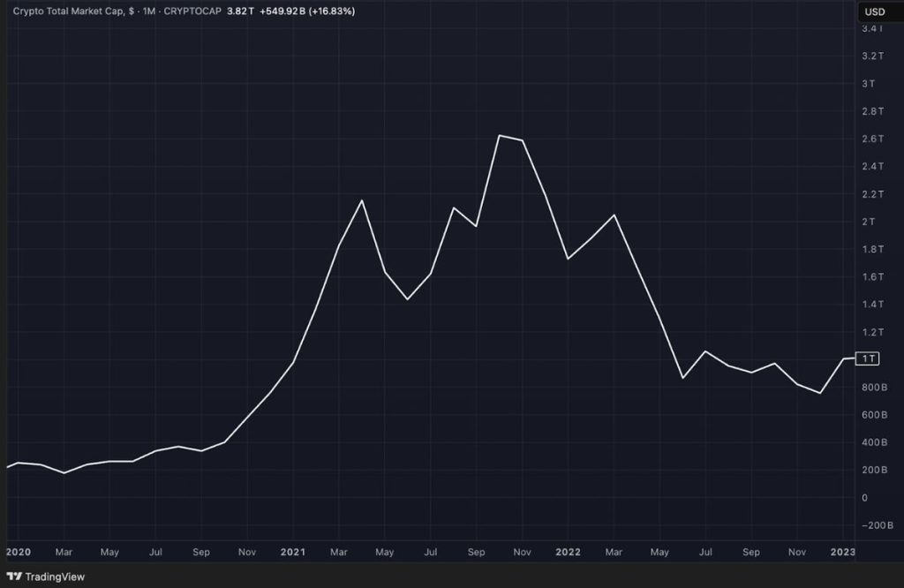Click the Nov label before 2023

click(797, 552)
